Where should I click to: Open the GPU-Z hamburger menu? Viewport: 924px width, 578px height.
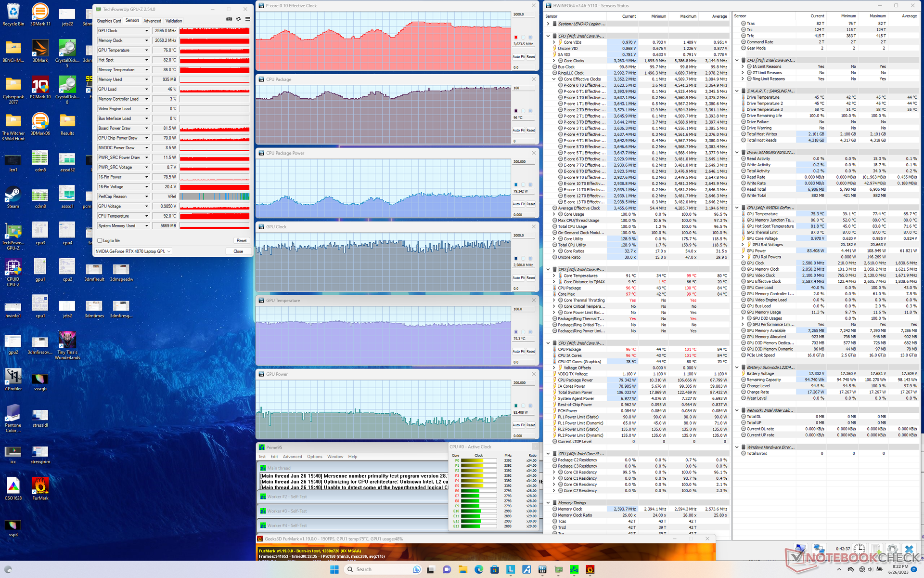click(x=247, y=19)
